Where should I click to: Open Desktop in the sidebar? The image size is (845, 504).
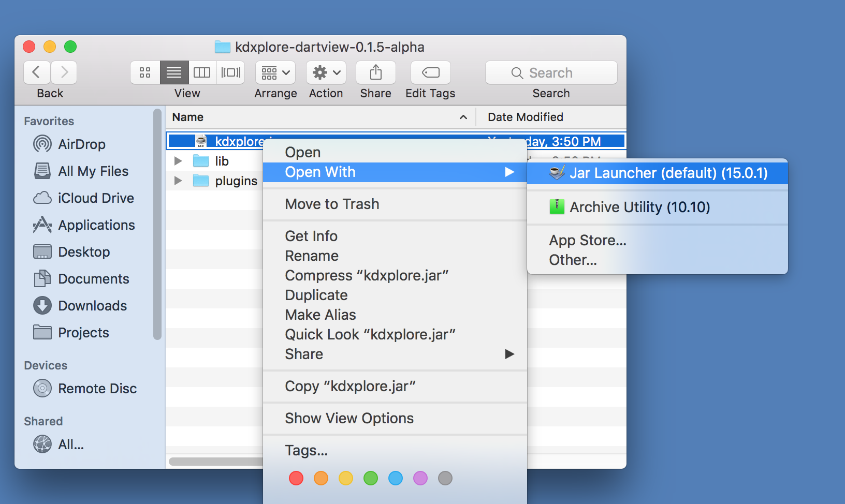point(71,251)
